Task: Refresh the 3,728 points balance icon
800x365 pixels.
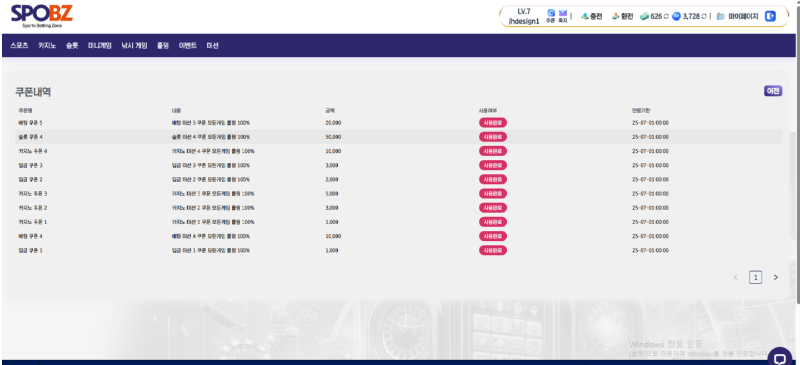Action: pyautogui.click(x=704, y=16)
